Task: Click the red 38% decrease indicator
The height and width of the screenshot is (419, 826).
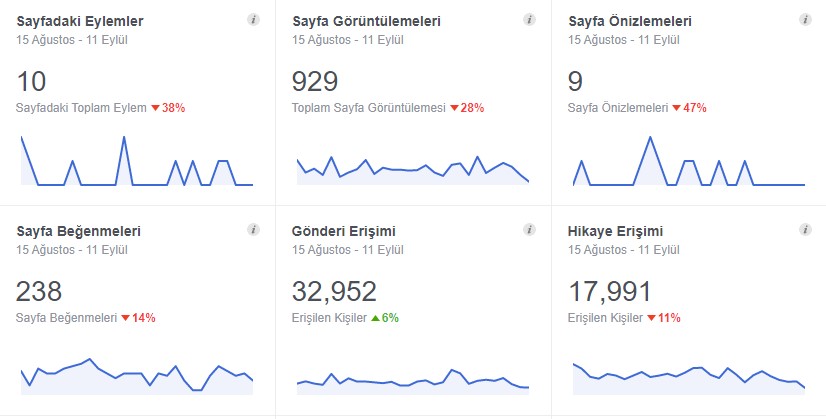Action: (169, 108)
